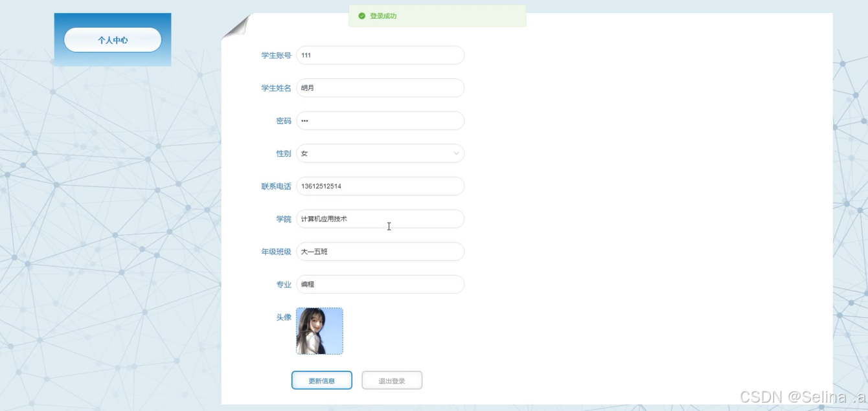Screen dimensions: 868x411
Task: Click the 专业 label
Action: click(x=284, y=285)
